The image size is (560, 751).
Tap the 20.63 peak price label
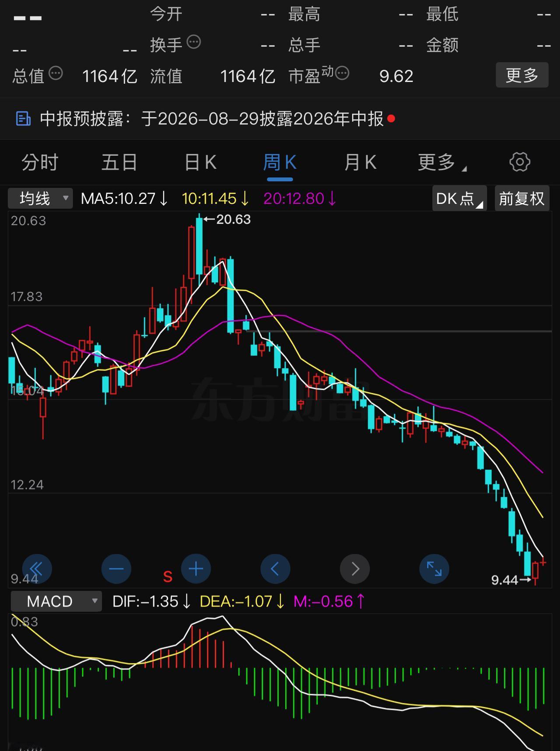click(233, 219)
